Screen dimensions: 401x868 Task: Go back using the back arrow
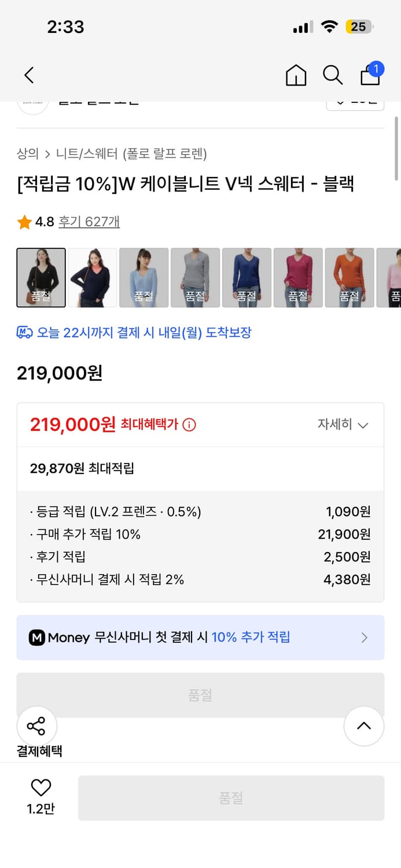pyautogui.click(x=28, y=75)
